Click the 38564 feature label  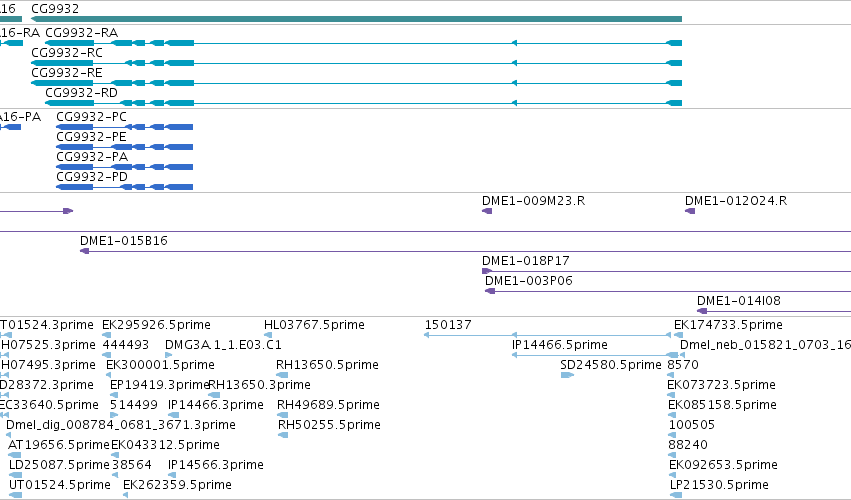pyautogui.click(x=132, y=465)
